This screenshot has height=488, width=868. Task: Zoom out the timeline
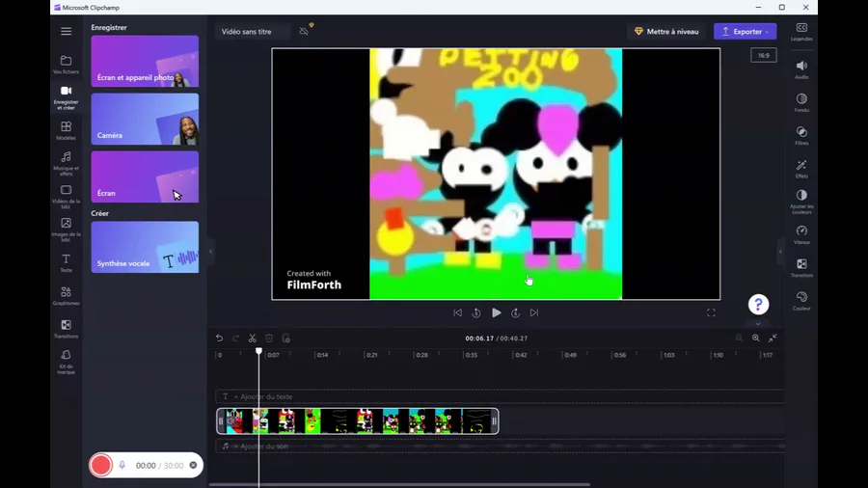pos(739,339)
